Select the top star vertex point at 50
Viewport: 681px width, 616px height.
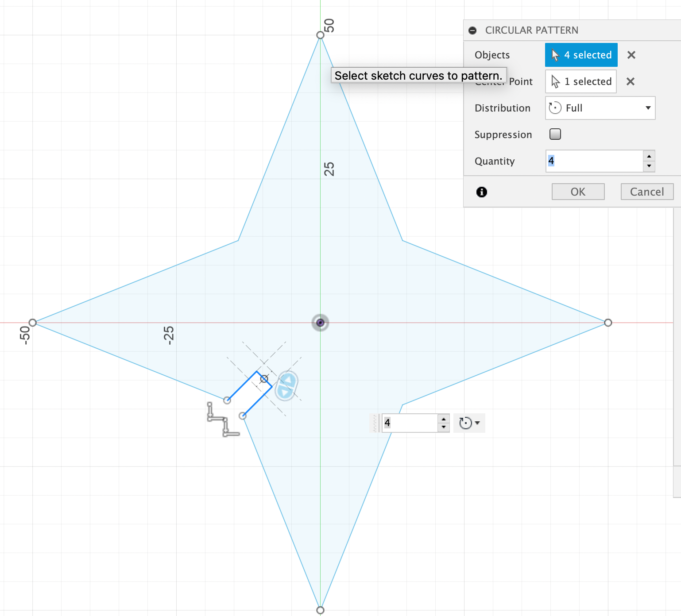[320, 35]
